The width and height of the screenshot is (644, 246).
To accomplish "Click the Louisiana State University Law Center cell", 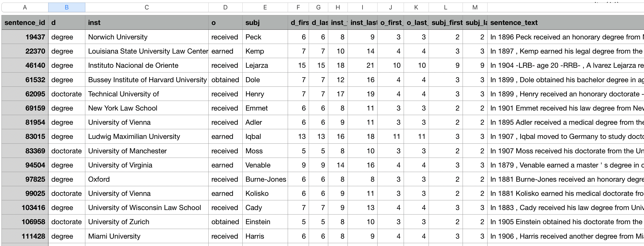I will click(147, 51).
